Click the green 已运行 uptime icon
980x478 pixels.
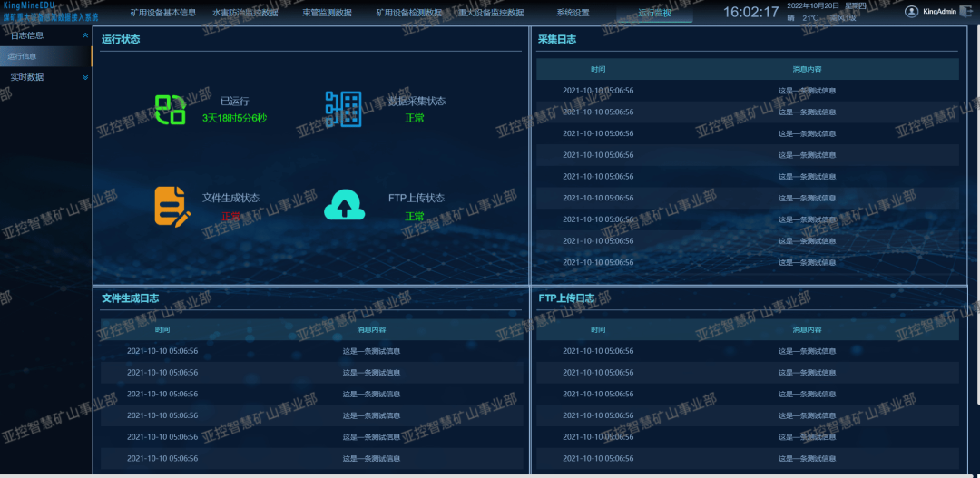point(170,110)
